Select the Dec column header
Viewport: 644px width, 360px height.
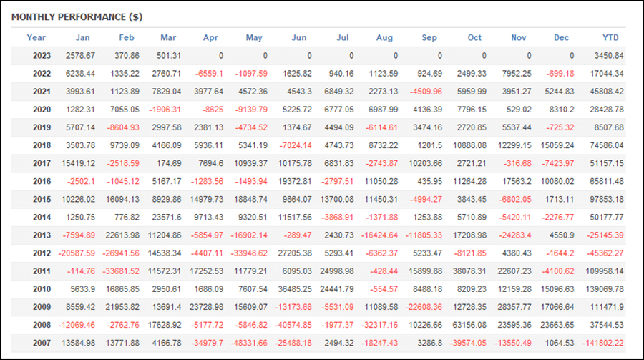tap(561, 37)
